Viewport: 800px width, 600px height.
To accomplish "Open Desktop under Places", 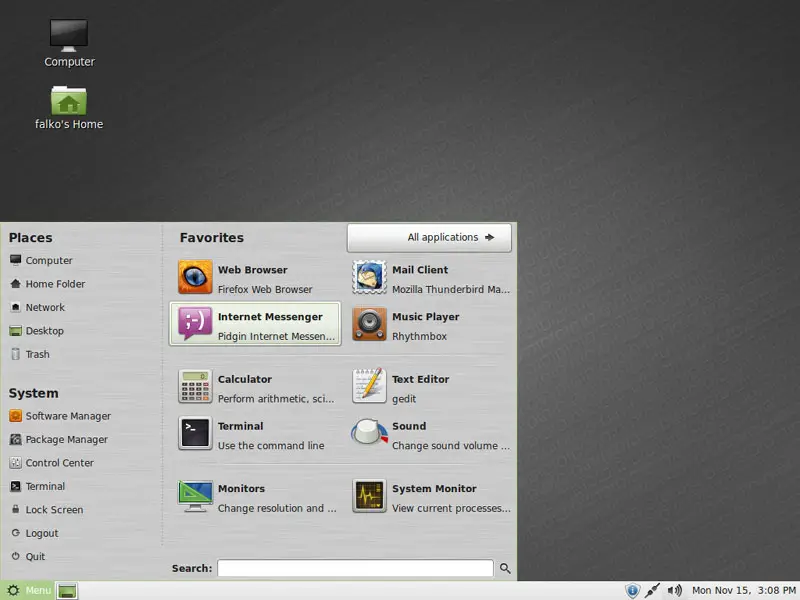I will click(36, 331).
